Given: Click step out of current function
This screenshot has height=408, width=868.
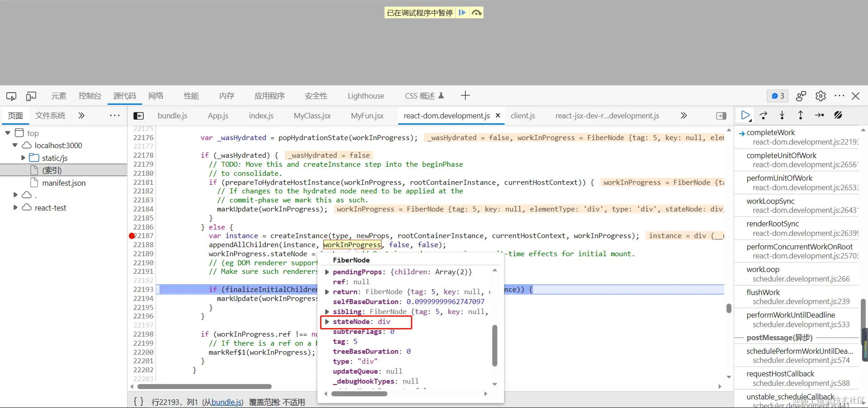Looking at the screenshot, I should point(801,116).
